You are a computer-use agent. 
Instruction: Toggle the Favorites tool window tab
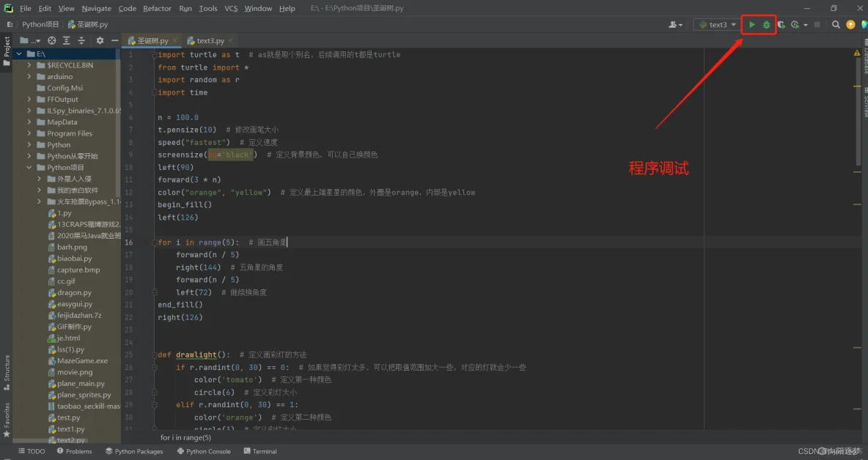coord(7,420)
